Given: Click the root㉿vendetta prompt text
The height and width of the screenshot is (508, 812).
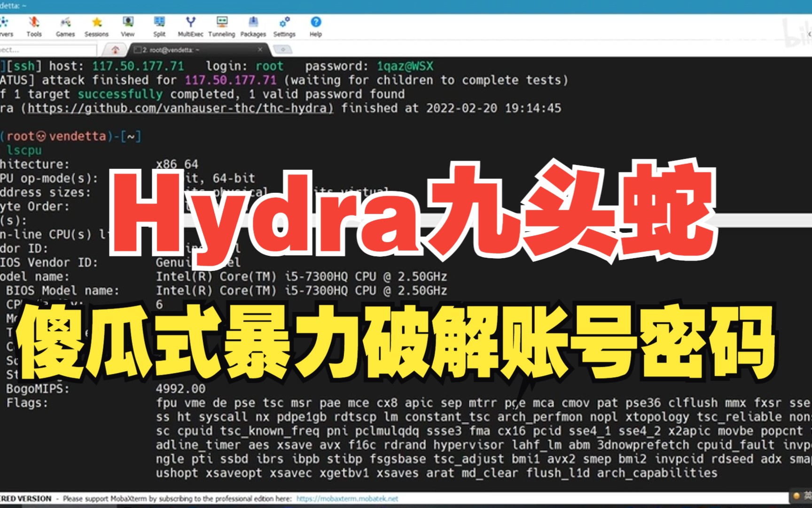Looking at the screenshot, I should click(56, 136).
